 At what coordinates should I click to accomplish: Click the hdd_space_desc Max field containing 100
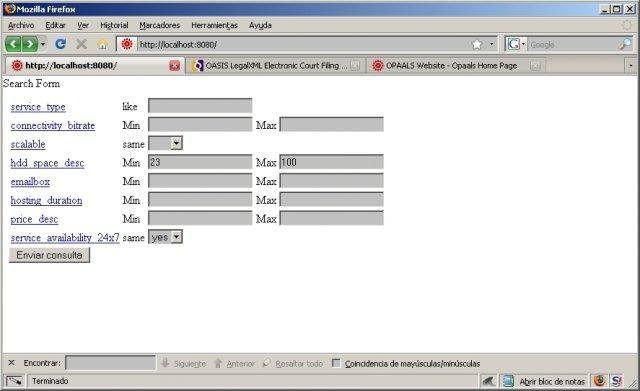click(x=331, y=162)
